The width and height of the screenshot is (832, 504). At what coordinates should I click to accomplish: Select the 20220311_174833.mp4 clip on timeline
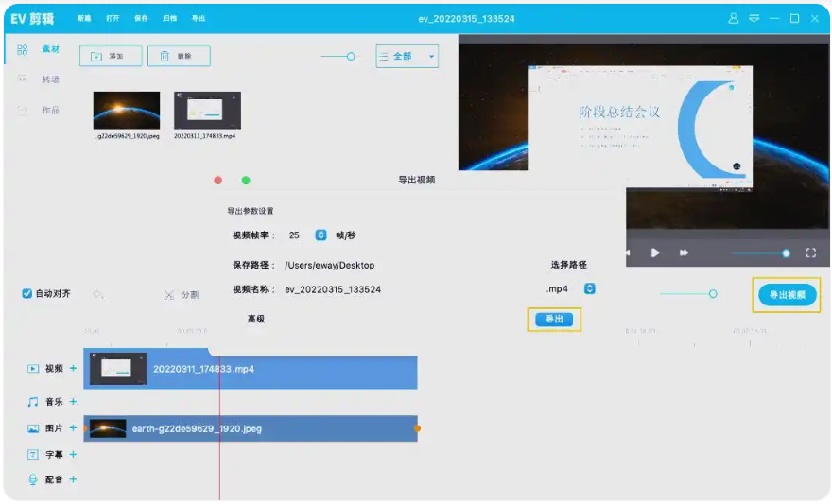coord(251,369)
